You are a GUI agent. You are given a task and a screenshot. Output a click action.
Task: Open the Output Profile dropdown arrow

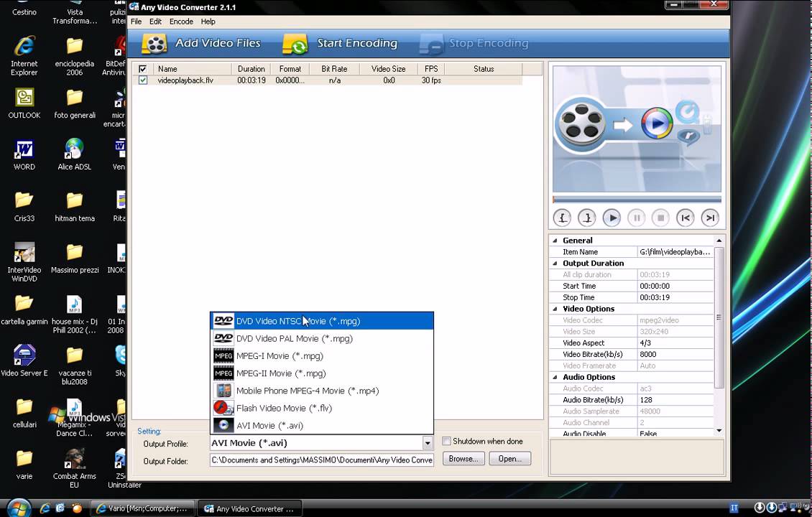tap(428, 443)
